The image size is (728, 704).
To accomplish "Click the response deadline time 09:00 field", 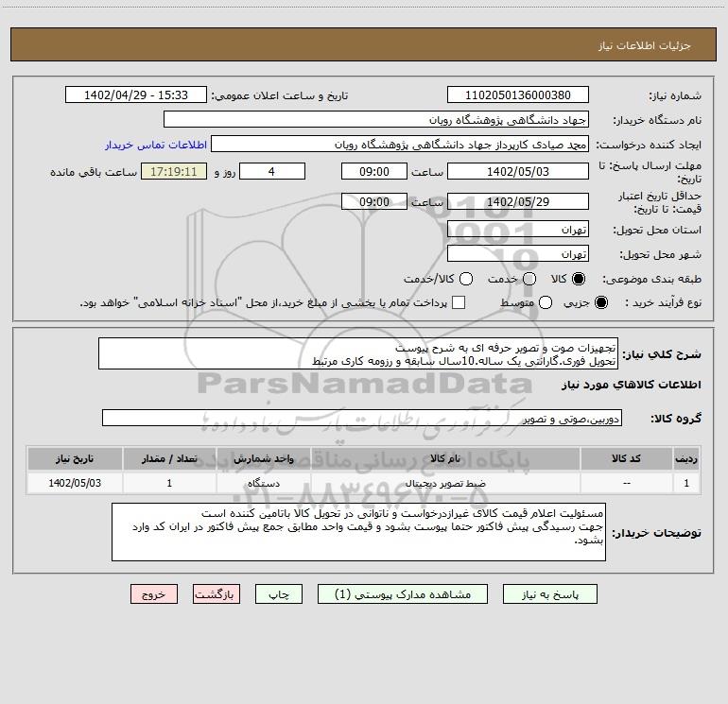I will pyautogui.click(x=374, y=171).
